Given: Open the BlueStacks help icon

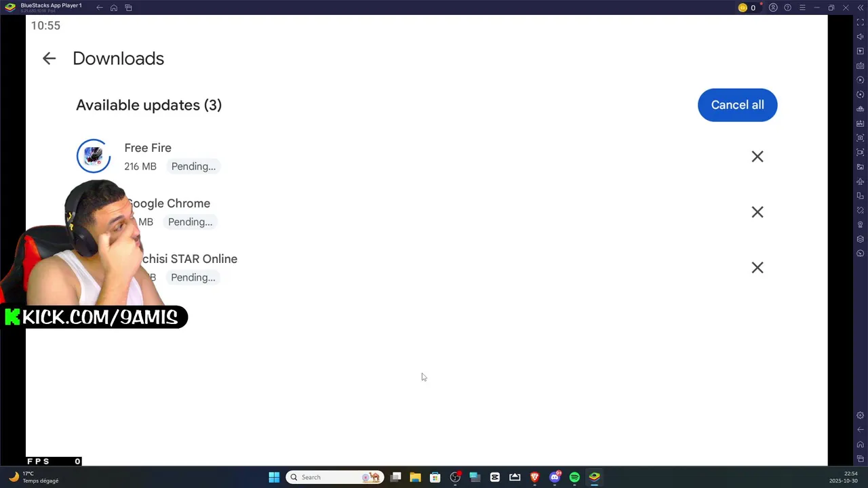Looking at the screenshot, I should tap(787, 7).
